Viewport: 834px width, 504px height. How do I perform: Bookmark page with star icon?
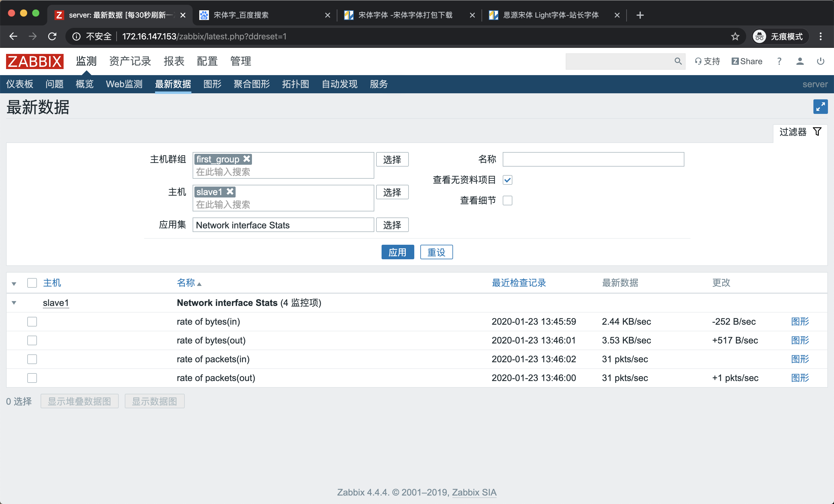[735, 36]
